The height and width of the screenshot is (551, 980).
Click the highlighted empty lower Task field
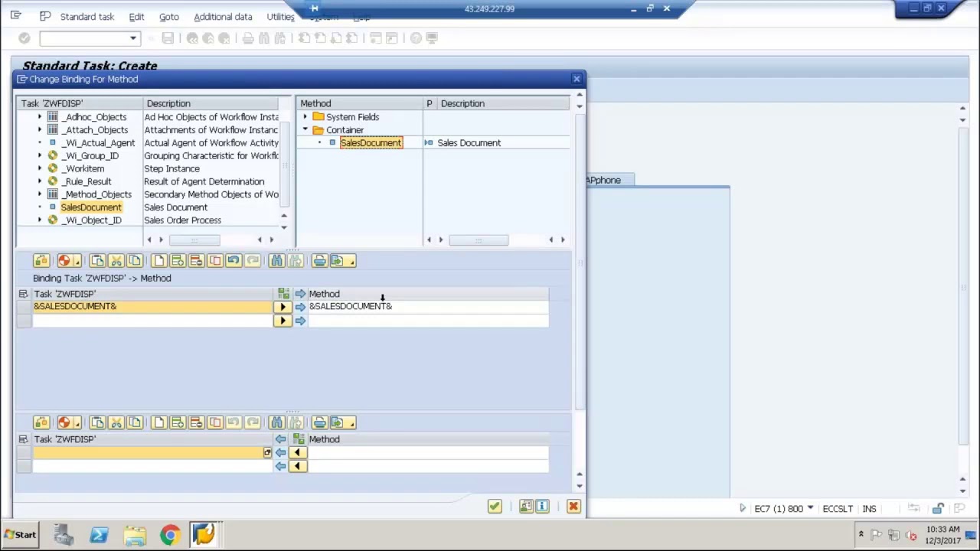coord(152,452)
